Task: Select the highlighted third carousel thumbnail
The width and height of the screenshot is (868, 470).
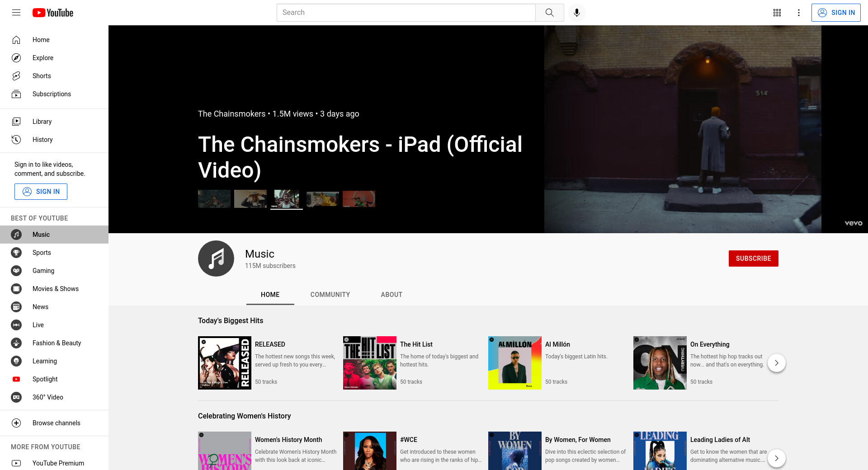Action: click(287, 199)
